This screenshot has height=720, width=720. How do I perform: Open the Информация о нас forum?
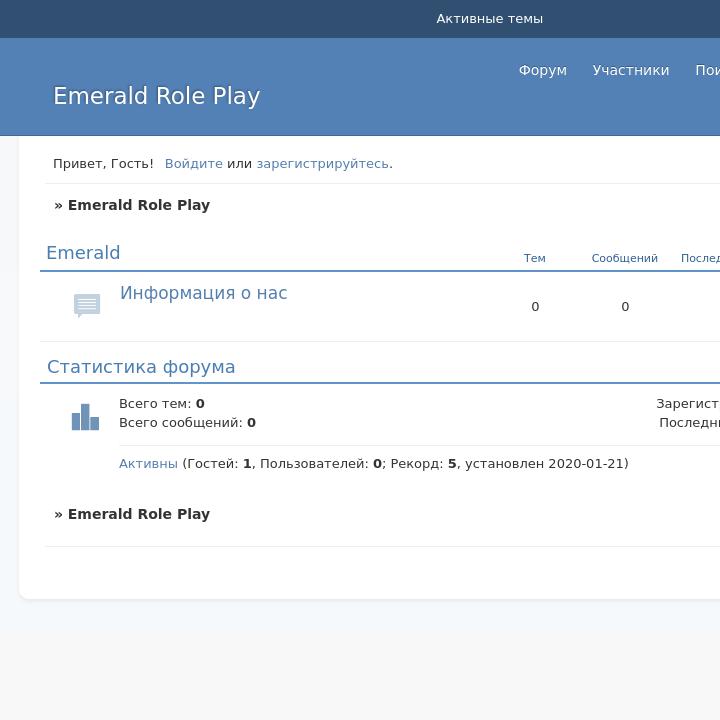pos(203,293)
